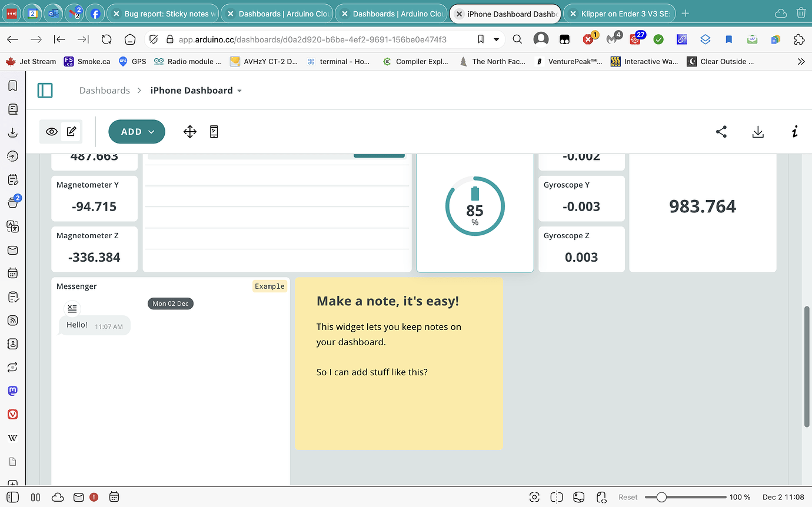Switch dashboard to view mode with eye icon
Image resolution: width=812 pixels, height=507 pixels.
coord(51,132)
